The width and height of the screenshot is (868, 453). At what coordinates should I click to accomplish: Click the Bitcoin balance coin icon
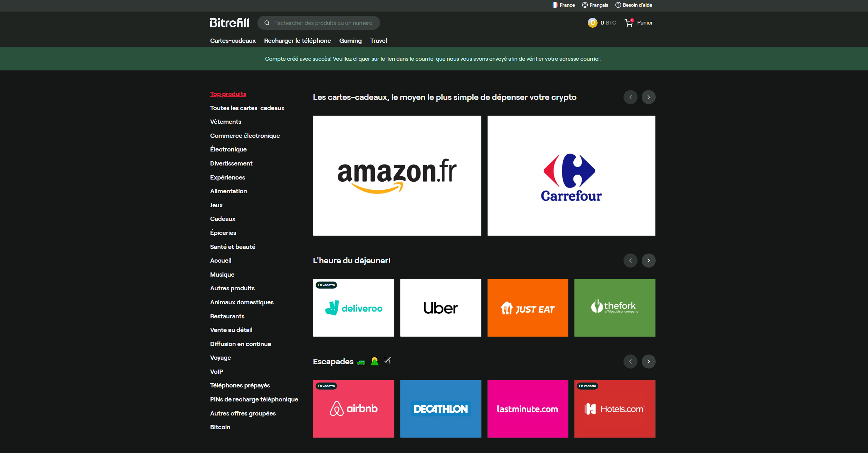click(x=592, y=23)
